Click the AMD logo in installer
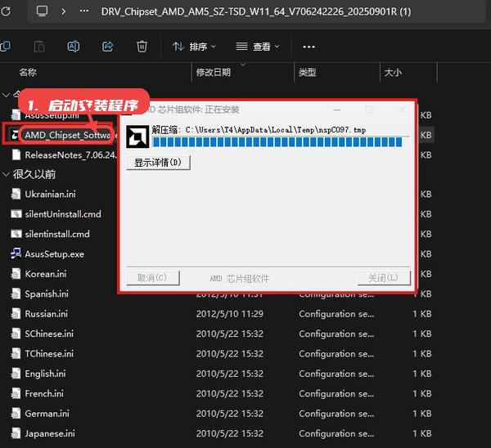491x448 pixels. click(137, 137)
